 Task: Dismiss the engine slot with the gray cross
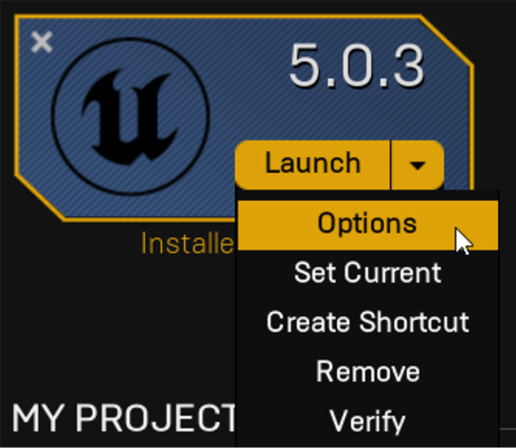point(42,42)
